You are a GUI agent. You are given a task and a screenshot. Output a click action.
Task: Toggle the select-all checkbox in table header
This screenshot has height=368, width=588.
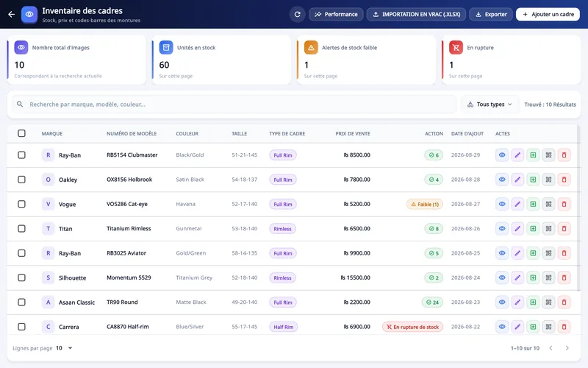tap(22, 133)
